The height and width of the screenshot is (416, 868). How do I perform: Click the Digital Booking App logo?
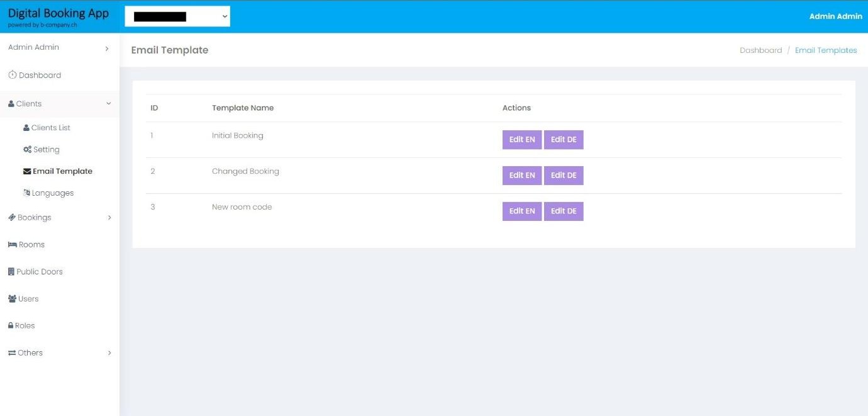click(x=58, y=16)
